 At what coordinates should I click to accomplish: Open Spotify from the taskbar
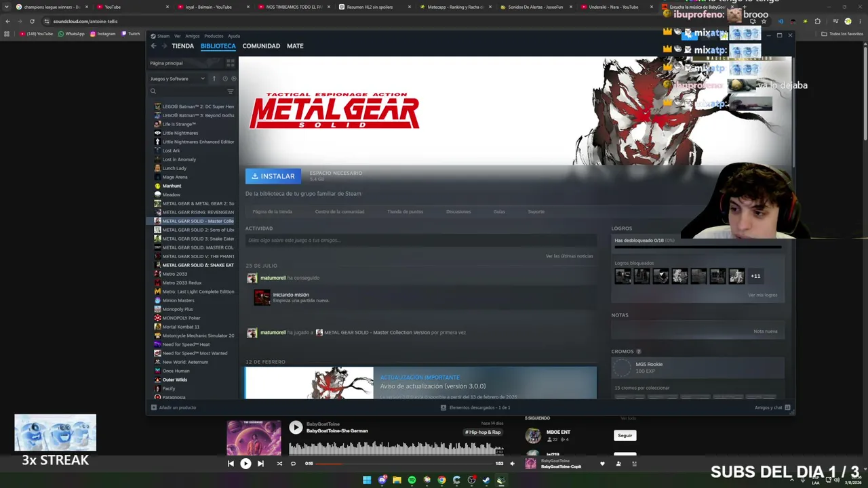412,480
